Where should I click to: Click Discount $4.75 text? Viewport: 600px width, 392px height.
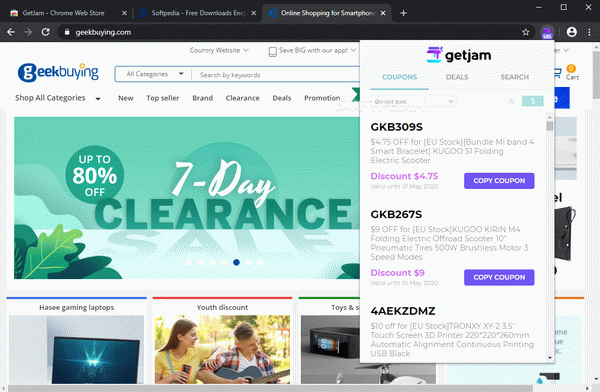coord(404,176)
